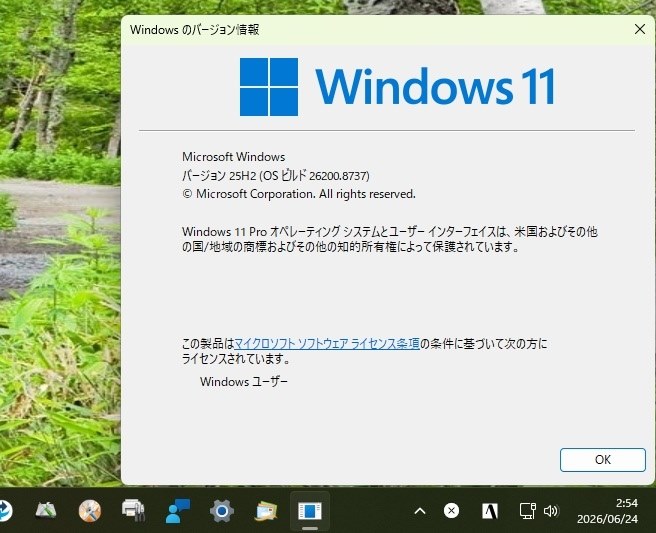
Task: Expand the hidden system tray icons chevron
Action: click(420, 511)
